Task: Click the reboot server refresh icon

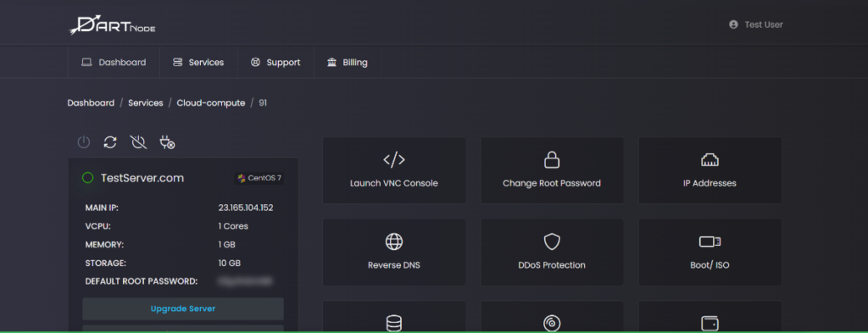Action: tap(111, 142)
